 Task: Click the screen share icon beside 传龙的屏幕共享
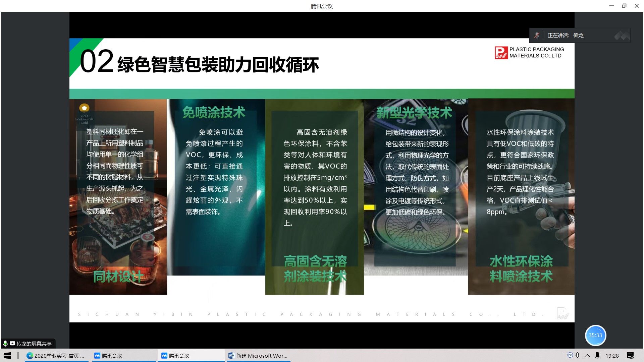pos(12,344)
